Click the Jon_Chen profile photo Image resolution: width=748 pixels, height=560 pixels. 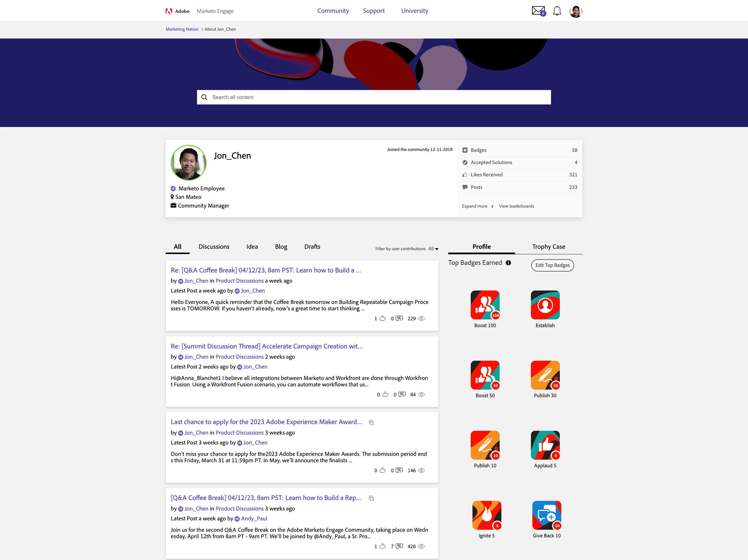click(x=188, y=163)
